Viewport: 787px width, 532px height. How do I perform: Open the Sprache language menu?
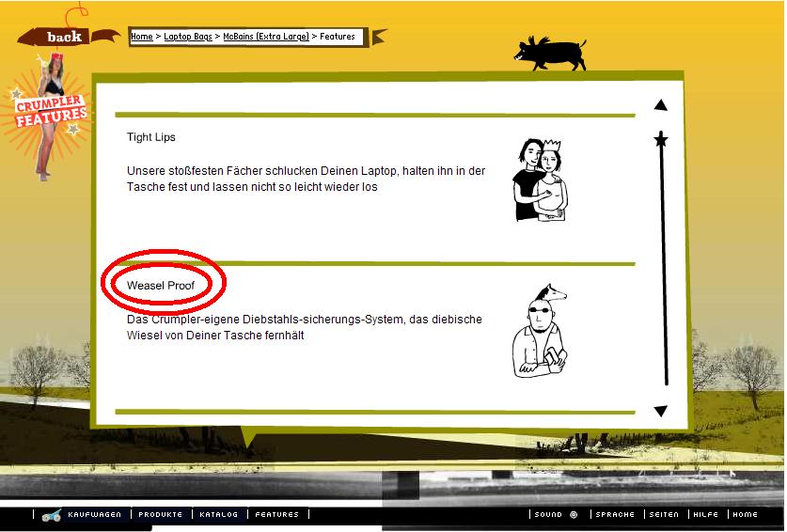coord(616,515)
